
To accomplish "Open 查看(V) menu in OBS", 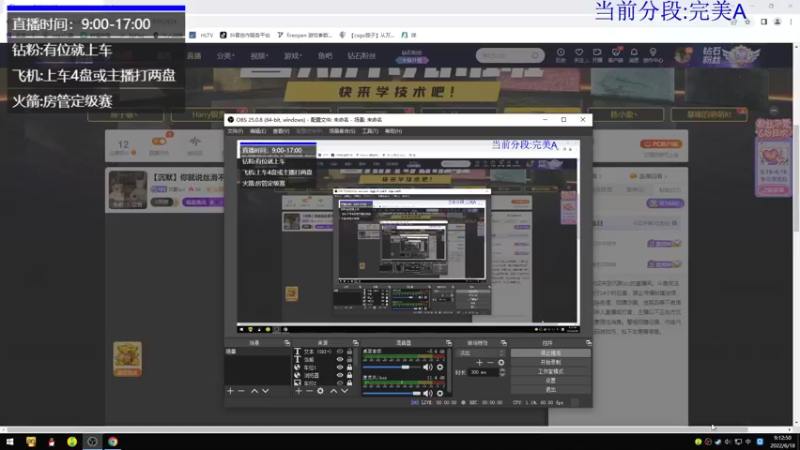I will point(281,131).
